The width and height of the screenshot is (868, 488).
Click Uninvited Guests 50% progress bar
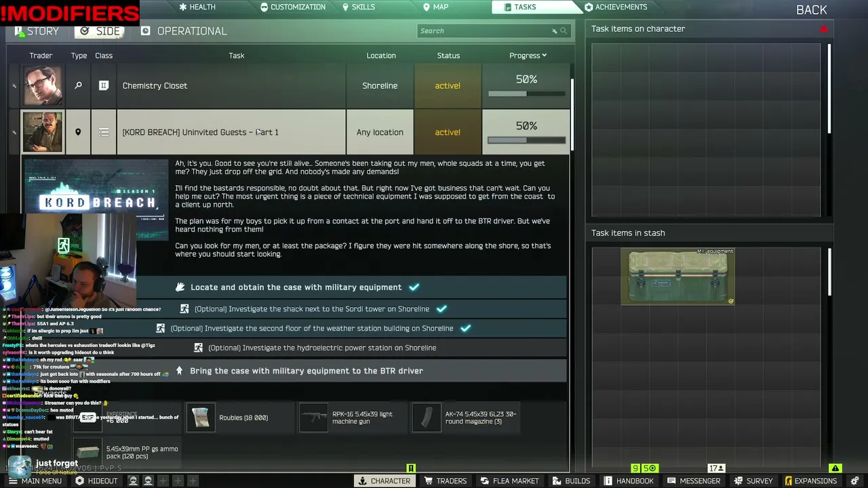[526, 140]
